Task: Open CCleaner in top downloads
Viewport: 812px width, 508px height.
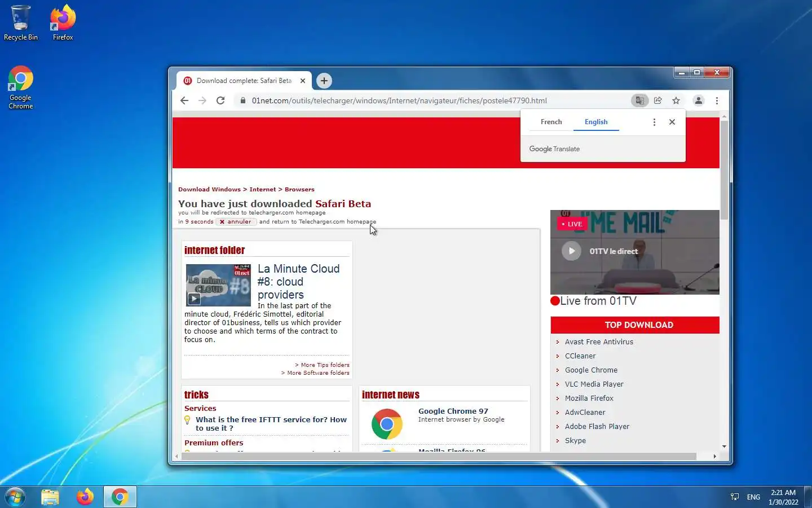Action: pos(580,356)
